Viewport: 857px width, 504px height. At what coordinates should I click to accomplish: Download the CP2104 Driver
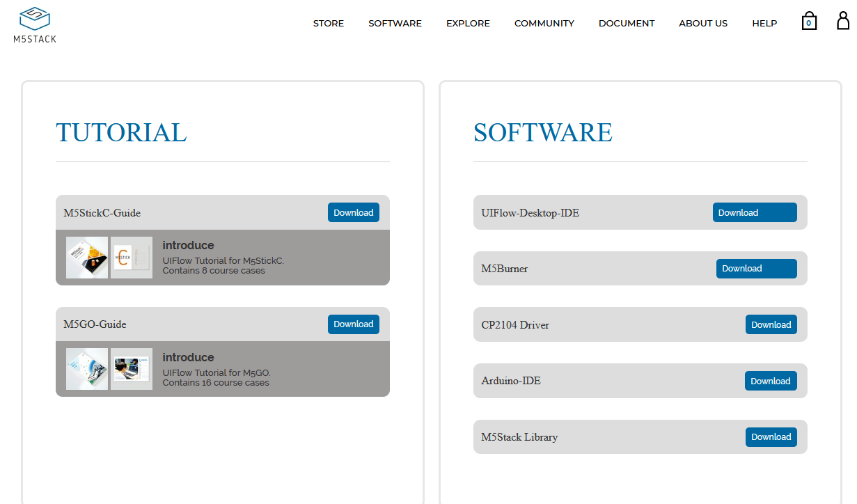tap(771, 324)
